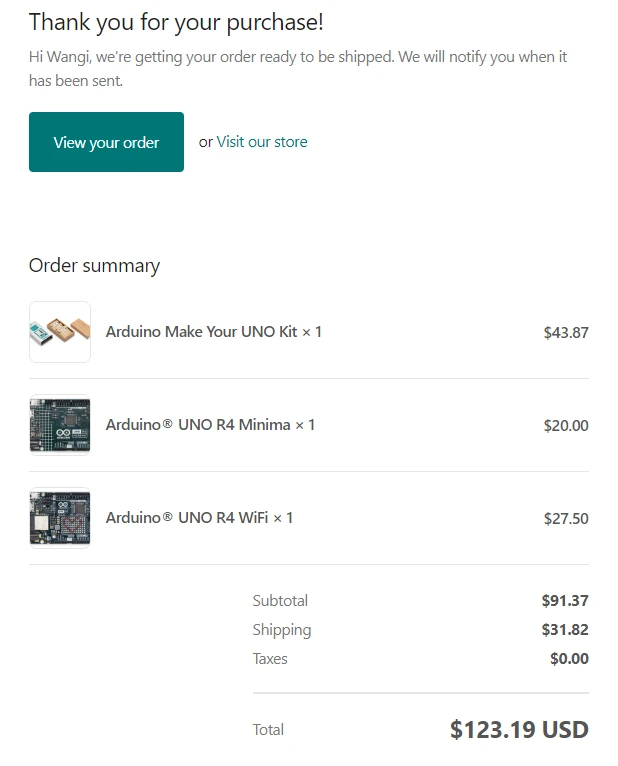Select the UNO R4 Minima product image
This screenshot has height=766, width=618.
(x=60, y=425)
